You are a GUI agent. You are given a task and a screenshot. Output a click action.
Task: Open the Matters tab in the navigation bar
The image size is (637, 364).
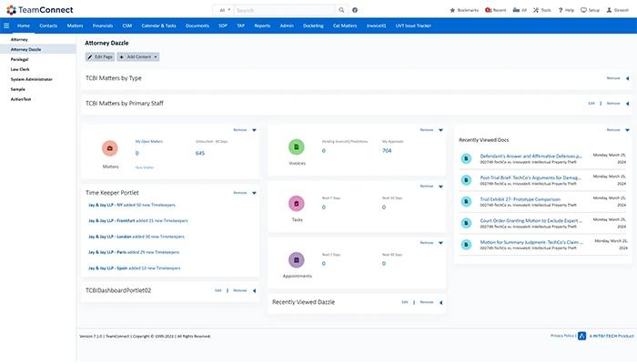point(76,25)
